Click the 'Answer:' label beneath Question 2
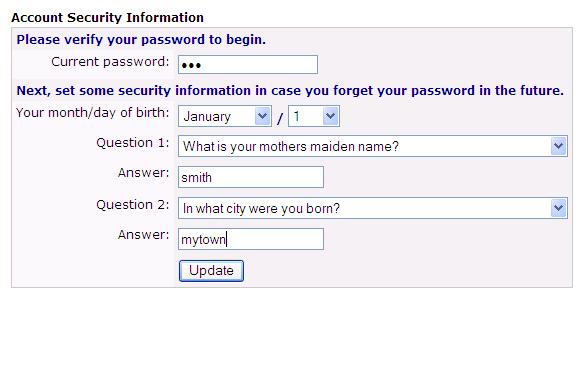This screenshot has width=582, height=383. click(143, 235)
